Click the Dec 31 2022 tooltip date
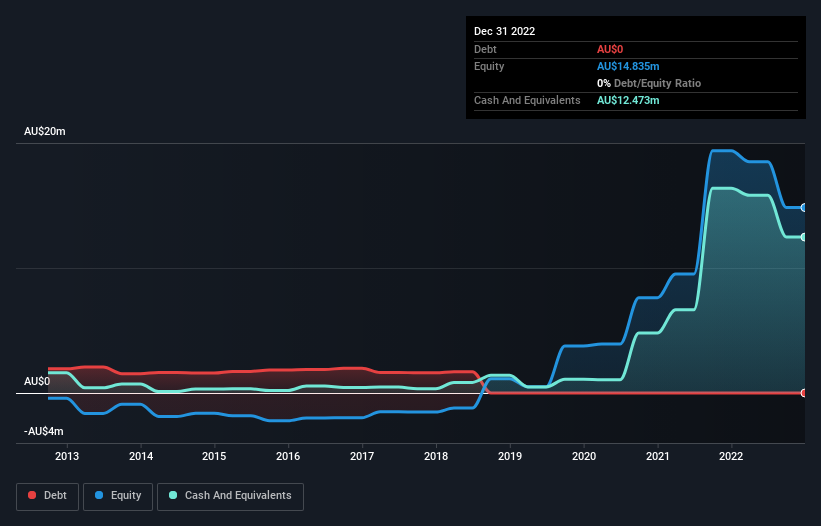Screen dimensions: 821x526 pyautogui.click(x=504, y=31)
